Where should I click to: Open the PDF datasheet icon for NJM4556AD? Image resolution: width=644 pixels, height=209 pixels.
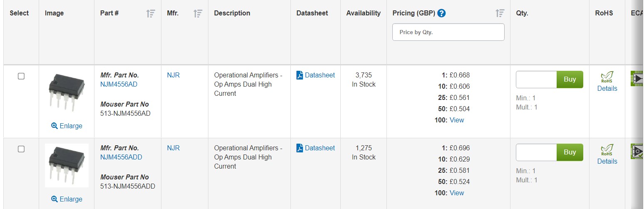coord(300,75)
